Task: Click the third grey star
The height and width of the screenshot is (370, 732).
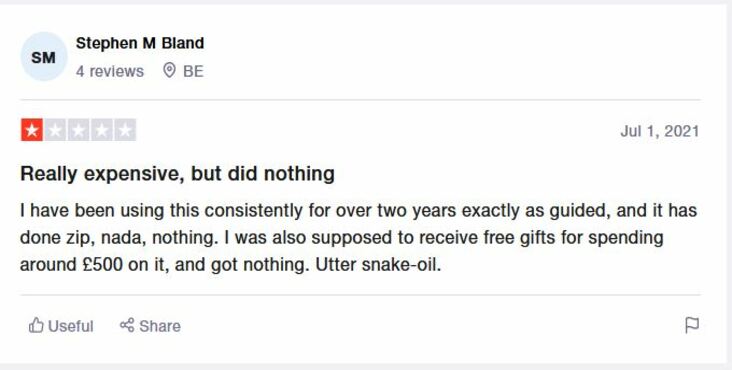Action: [x=78, y=130]
